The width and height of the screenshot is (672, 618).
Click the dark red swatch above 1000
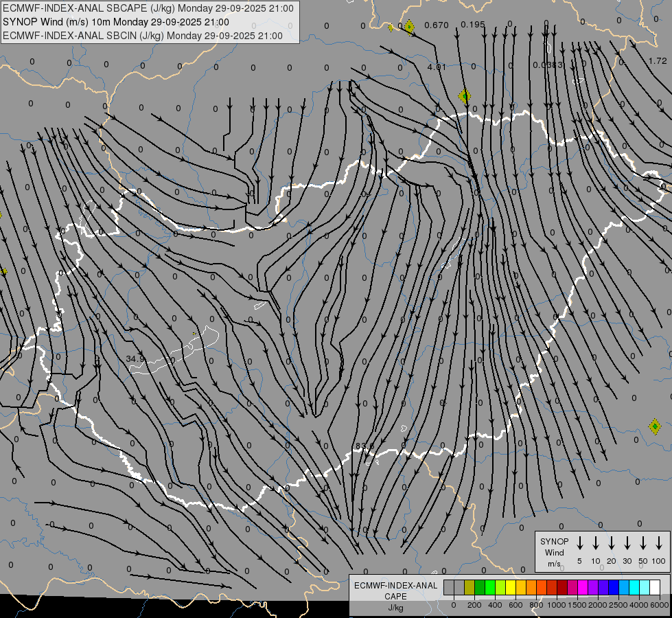click(562, 588)
